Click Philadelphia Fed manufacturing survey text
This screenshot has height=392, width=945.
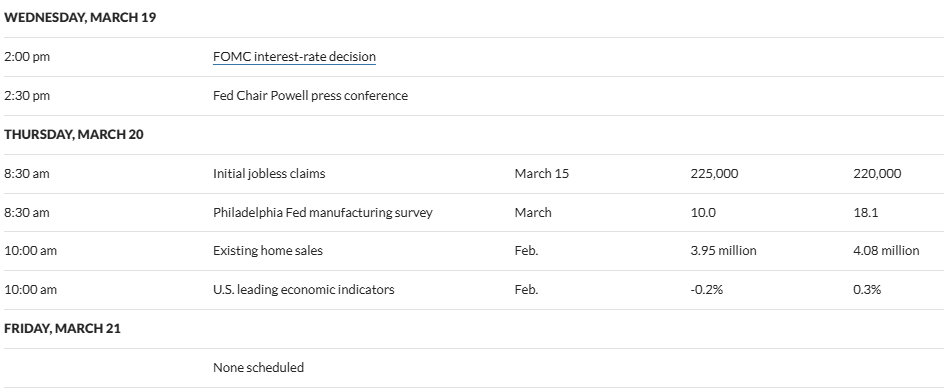click(322, 213)
